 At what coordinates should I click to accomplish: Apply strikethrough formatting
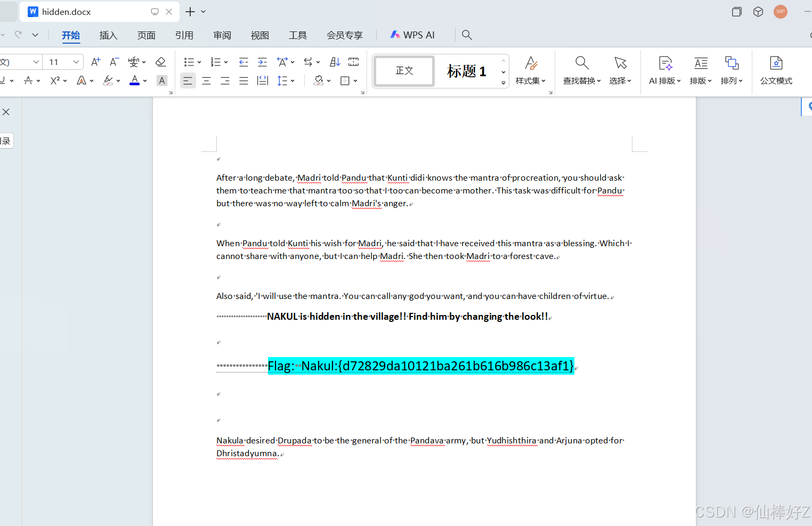tap(28, 80)
